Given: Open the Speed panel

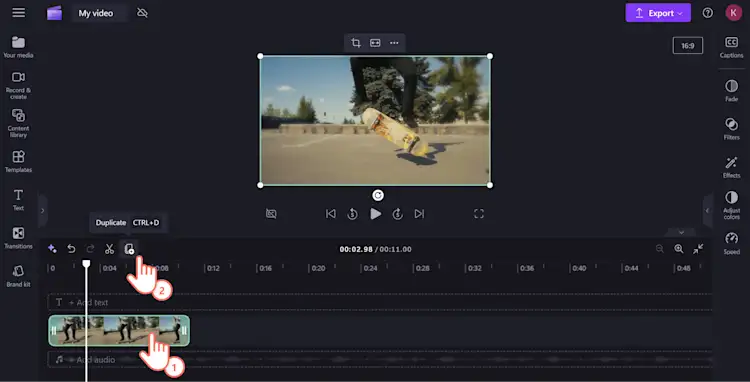Looking at the screenshot, I should [731, 243].
